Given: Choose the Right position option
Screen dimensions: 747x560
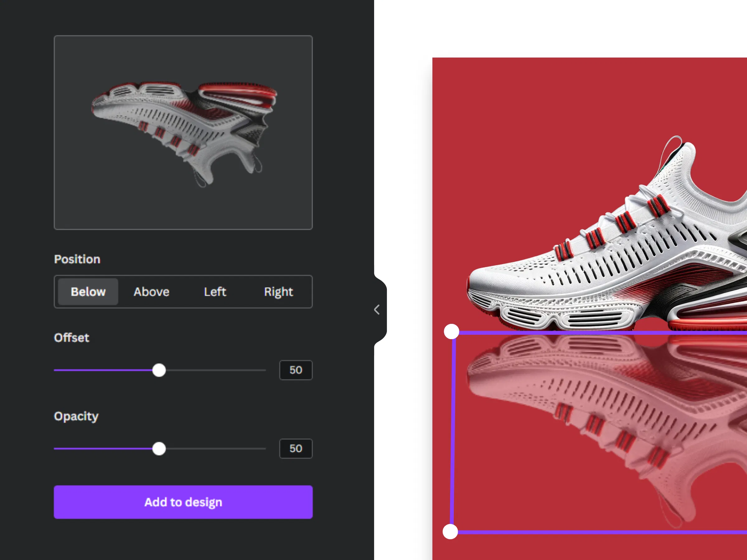Looking at the screenshot, I should (x=278, y=292).
